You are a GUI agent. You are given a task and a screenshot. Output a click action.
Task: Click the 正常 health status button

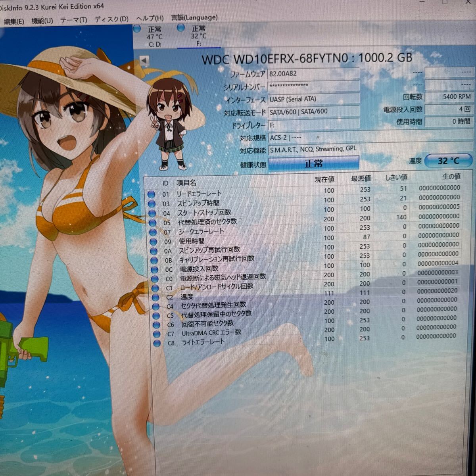313,163
